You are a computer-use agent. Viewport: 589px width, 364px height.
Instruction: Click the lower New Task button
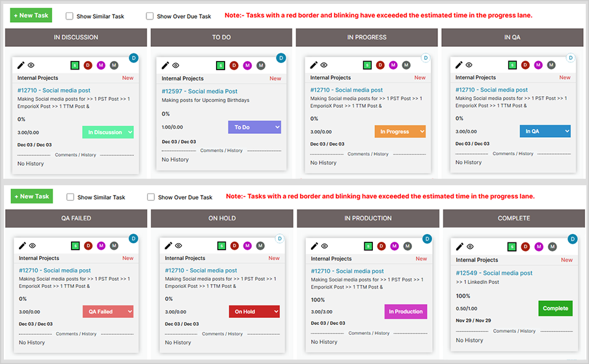[x=31, y=196]
